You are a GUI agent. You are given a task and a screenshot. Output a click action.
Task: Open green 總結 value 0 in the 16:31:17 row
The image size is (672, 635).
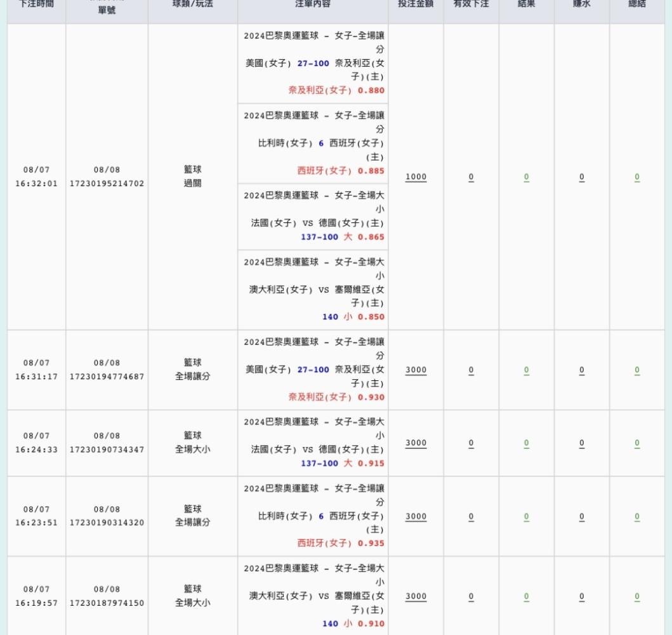(637, 370)
